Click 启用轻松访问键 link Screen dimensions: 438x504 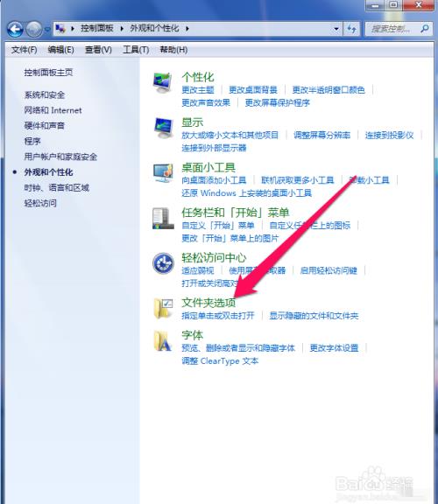click(x=328, y=270)
